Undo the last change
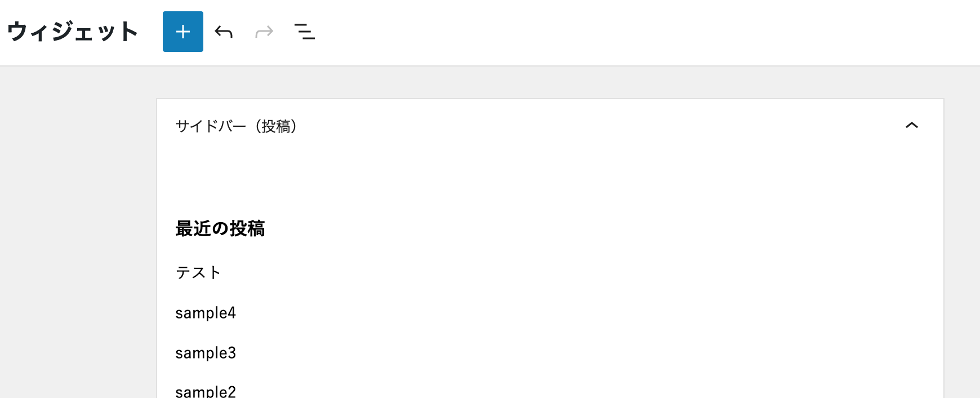 (x=224, y=32)
